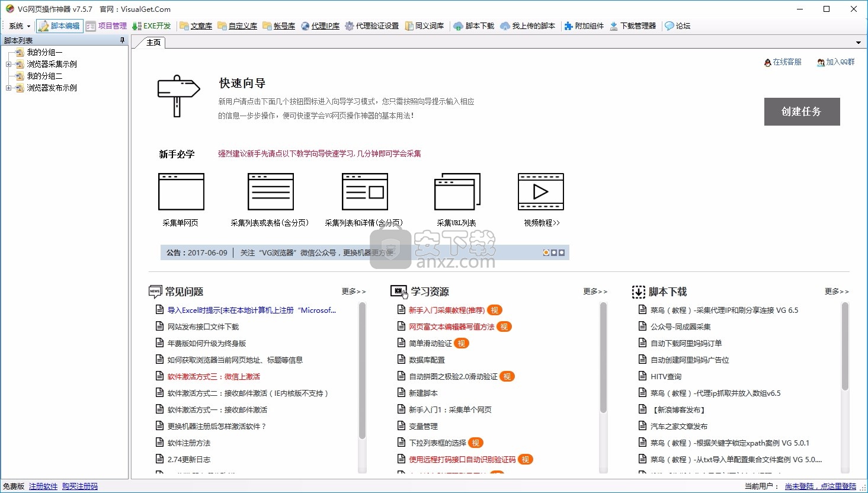Expand the 浏览器采集示例 tree node
This screenshot has height=493, width=868.
tap(8, 64)
